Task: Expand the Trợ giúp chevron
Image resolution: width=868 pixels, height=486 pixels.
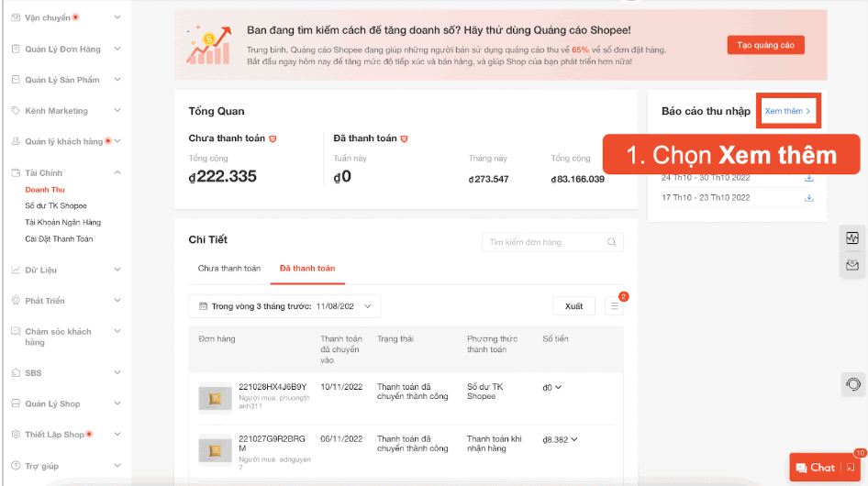Action: pos(117,466)
